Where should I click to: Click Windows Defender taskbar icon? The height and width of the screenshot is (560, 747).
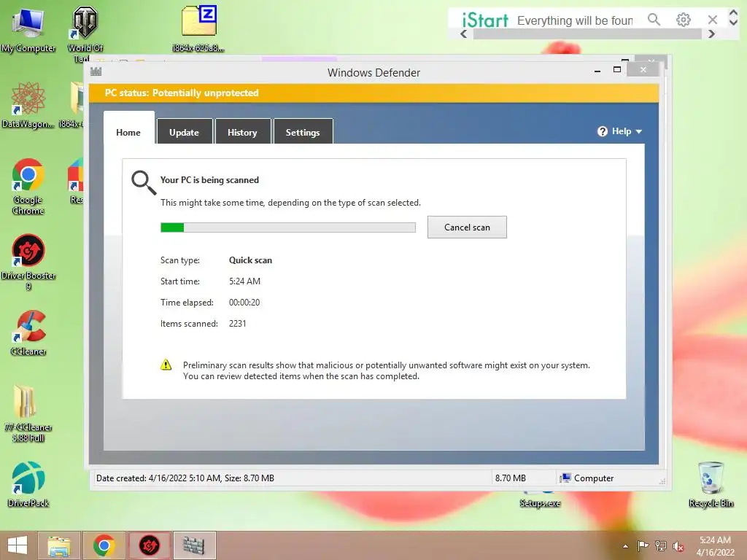point(194,545)
